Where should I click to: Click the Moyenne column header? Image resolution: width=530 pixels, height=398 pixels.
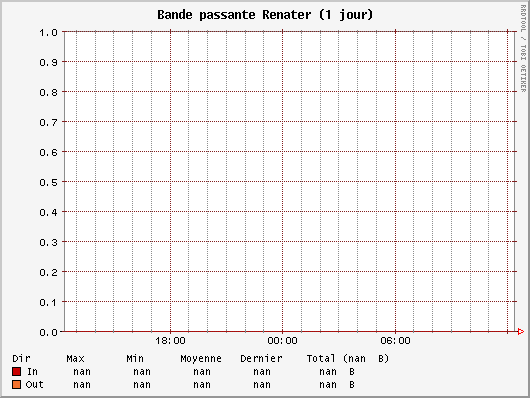point(201,358)
